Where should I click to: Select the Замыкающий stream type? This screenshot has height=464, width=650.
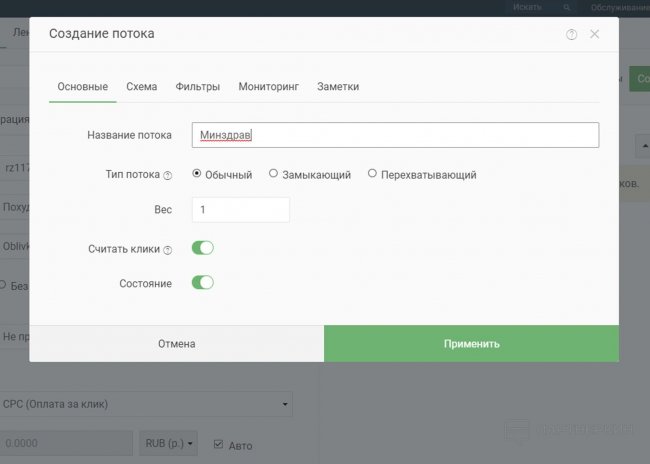coord(274,174)
